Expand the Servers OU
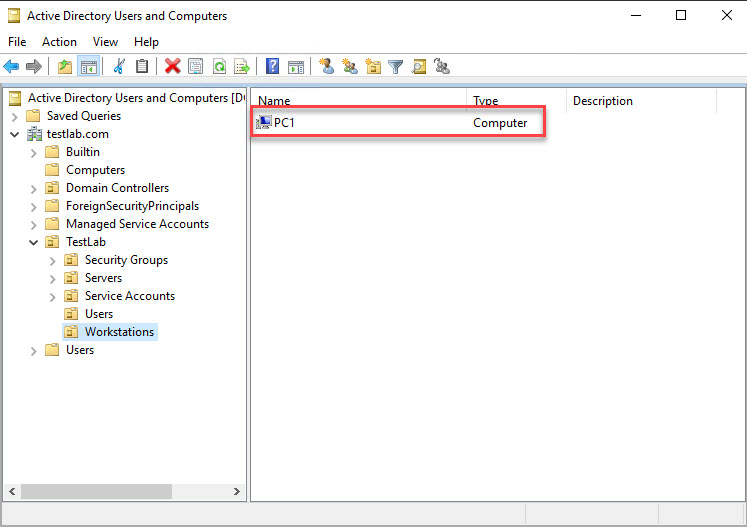The width and height of the screenshot is (747, 527). click(52, 279)
